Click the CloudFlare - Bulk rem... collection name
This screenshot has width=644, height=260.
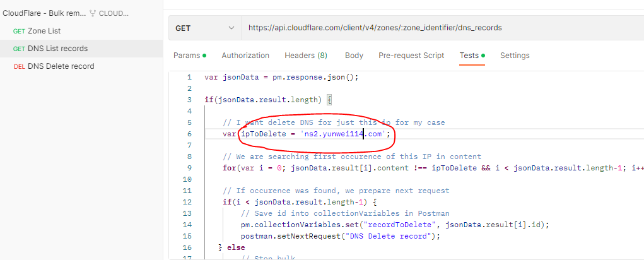[44, 13]
